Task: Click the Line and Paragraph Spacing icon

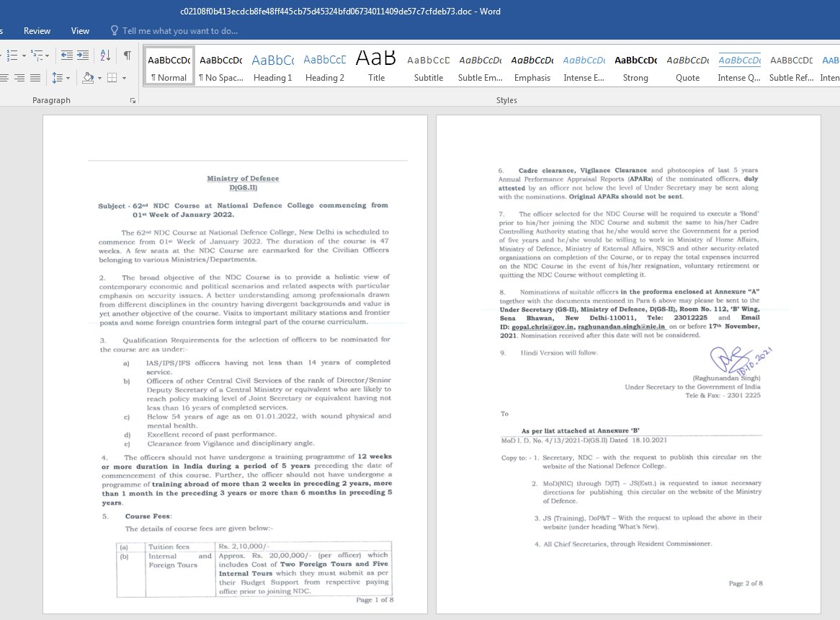Action: pyautogui.click(x=58, y=79)
